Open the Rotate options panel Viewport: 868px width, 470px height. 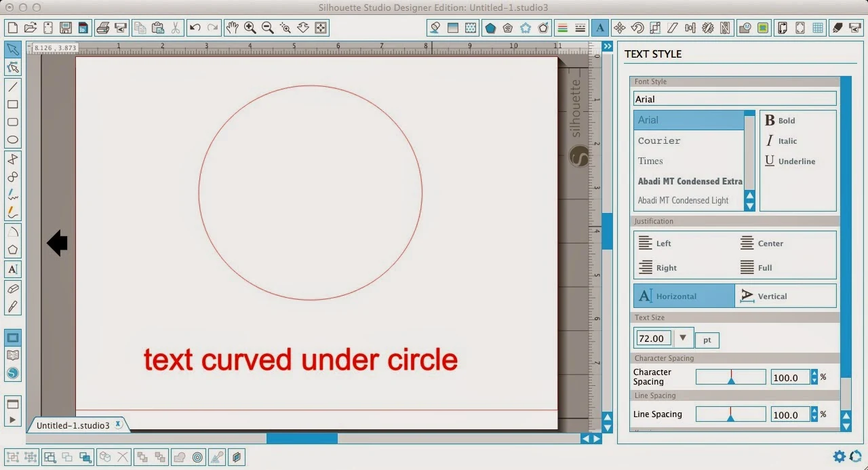[636, 28]
